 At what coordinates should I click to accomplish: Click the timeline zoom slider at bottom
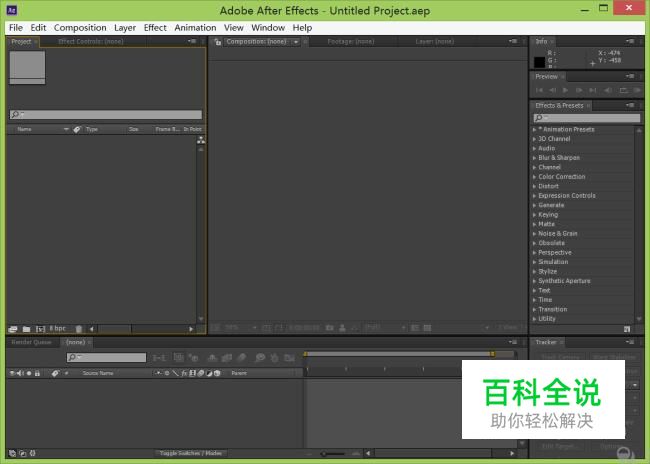click(x=333, y=454)
